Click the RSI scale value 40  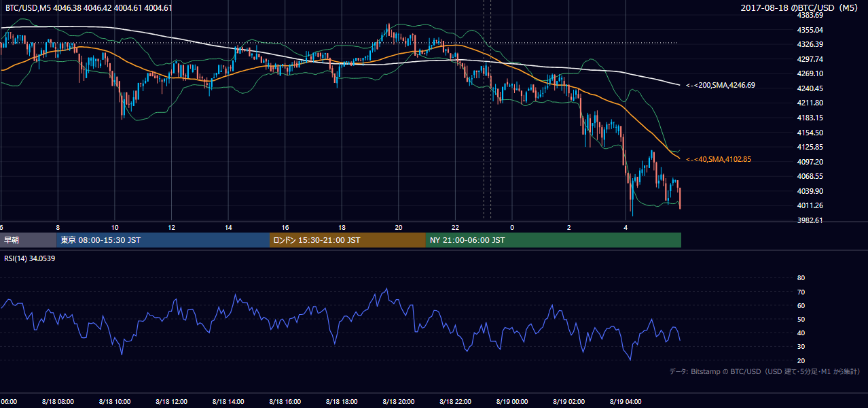[x=801, y=333]
